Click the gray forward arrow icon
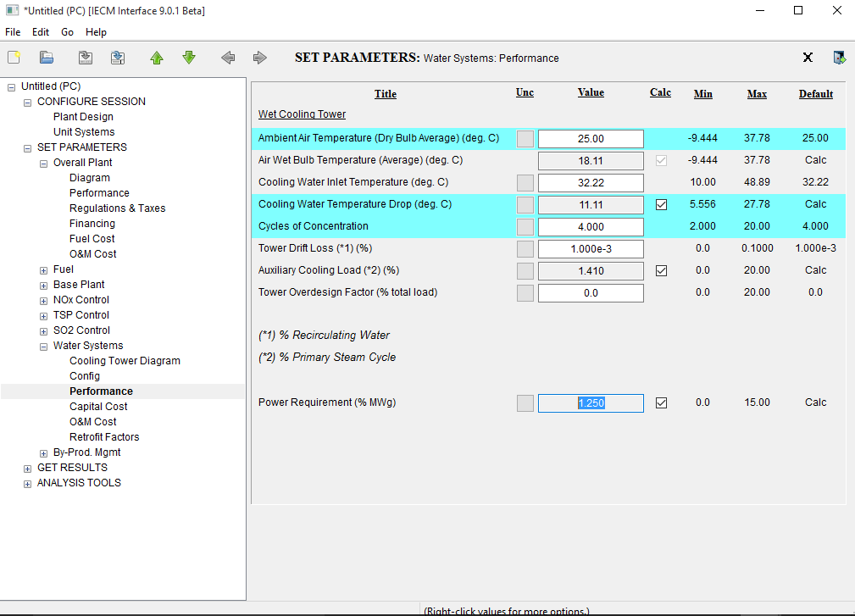The height and width of the screenshot is (616, 855). pyautogui.click(x=260, y=58)
